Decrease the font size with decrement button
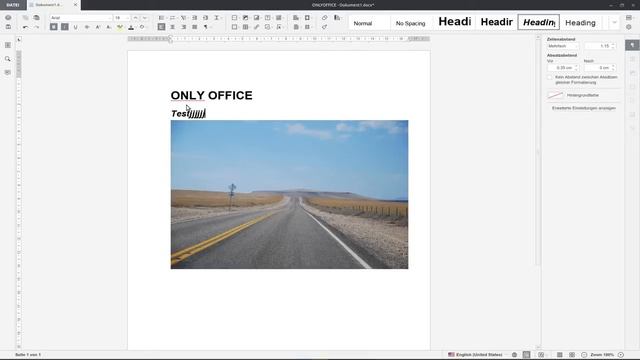640x360 pixels. pyautogui.click(x=144, y=18)
